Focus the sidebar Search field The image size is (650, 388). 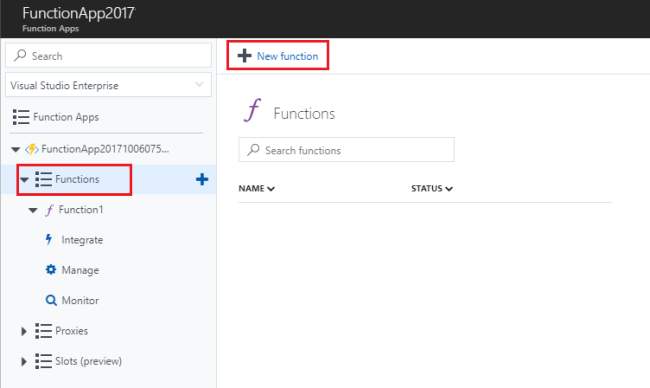coord(108,56)
